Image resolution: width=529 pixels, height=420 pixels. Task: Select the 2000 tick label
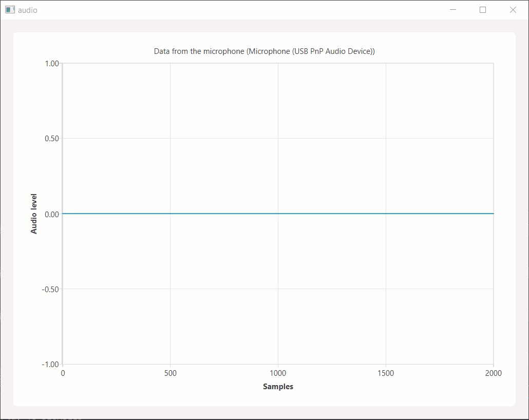tap(494, 373)
